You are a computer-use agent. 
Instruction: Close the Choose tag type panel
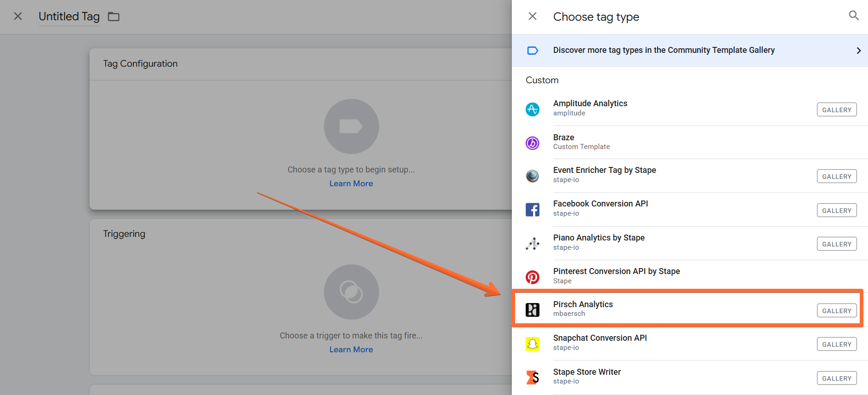tap(533, 17)
